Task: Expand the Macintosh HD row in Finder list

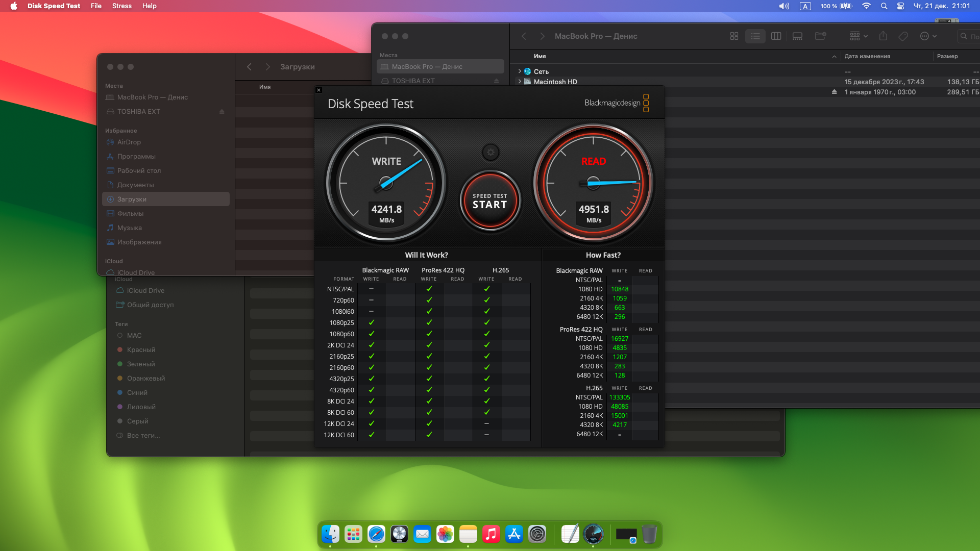Action: coord(520,82)
